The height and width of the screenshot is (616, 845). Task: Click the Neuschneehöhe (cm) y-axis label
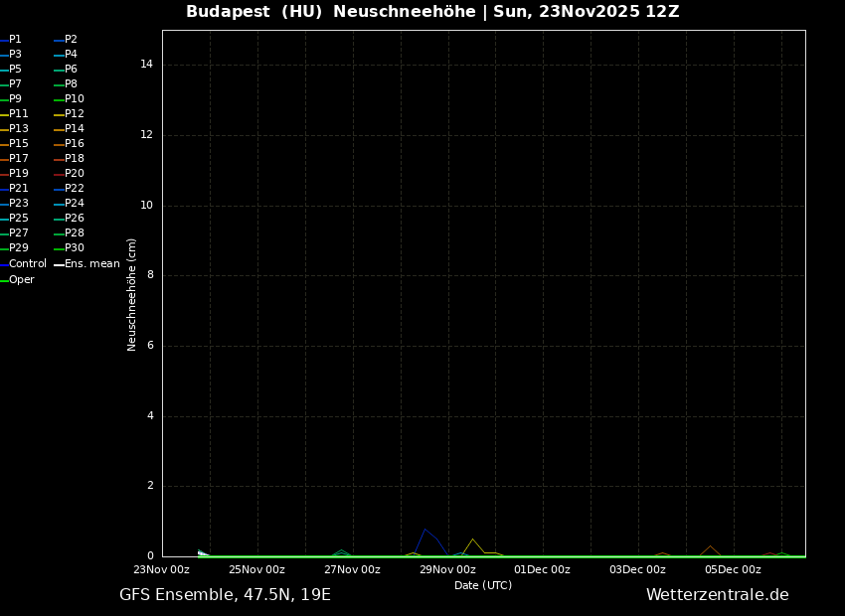(x=132, y=294)
